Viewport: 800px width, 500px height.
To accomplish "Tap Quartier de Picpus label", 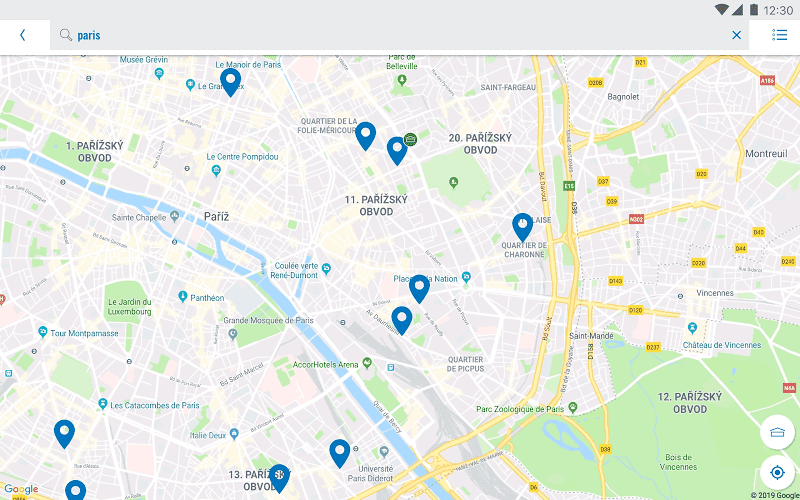I will pos(465,364).
